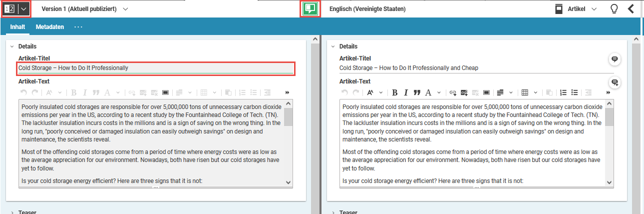Expand the right Teaser section
Screen dimensions: 644x214
pos(333,212)
